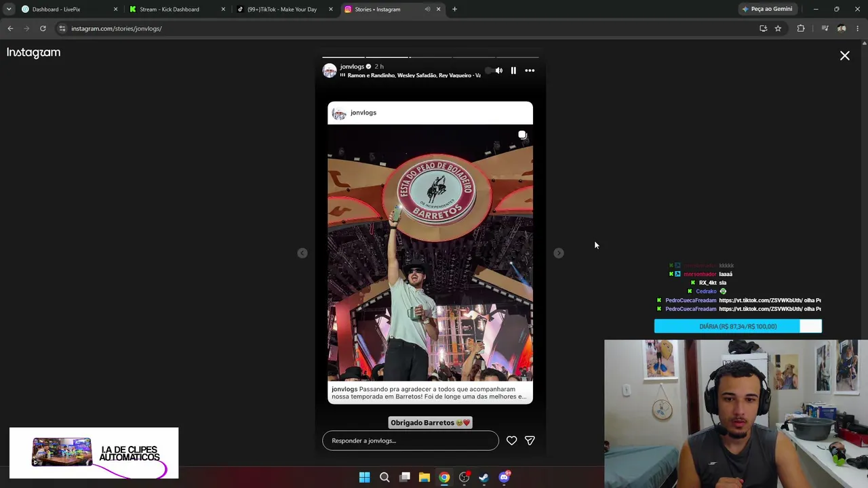
Task: Open the shared jonvlogs post header inside story
Action: (430, 113)
